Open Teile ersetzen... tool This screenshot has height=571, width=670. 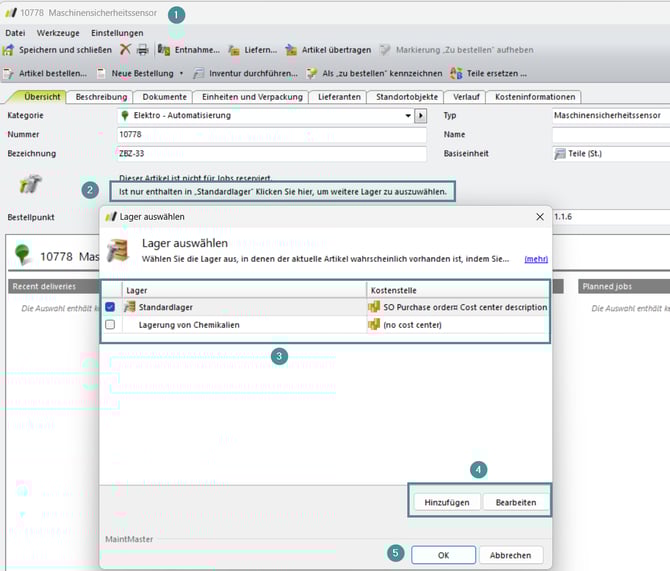pyautogui.click(x=488, y=74)
